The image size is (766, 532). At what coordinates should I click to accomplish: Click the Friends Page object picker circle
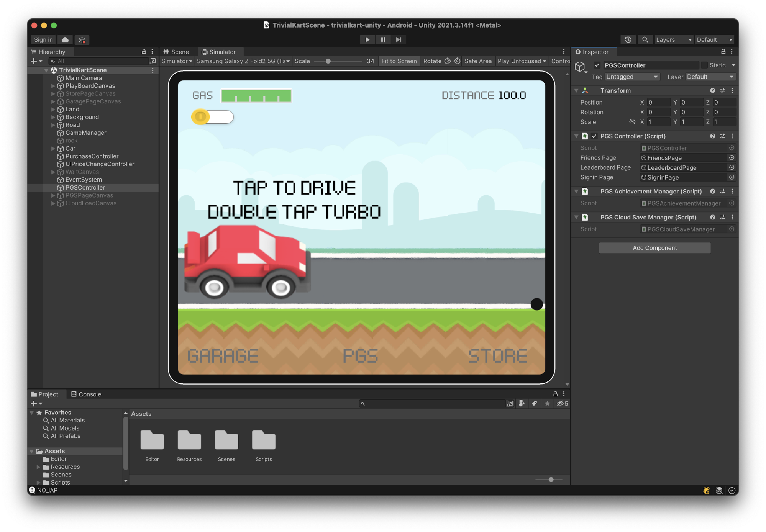731,157
